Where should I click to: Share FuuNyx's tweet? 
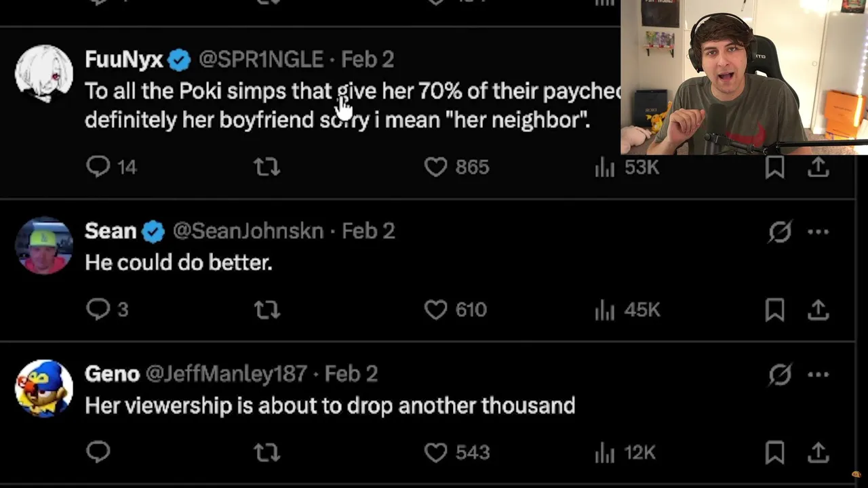pos(818,167)
